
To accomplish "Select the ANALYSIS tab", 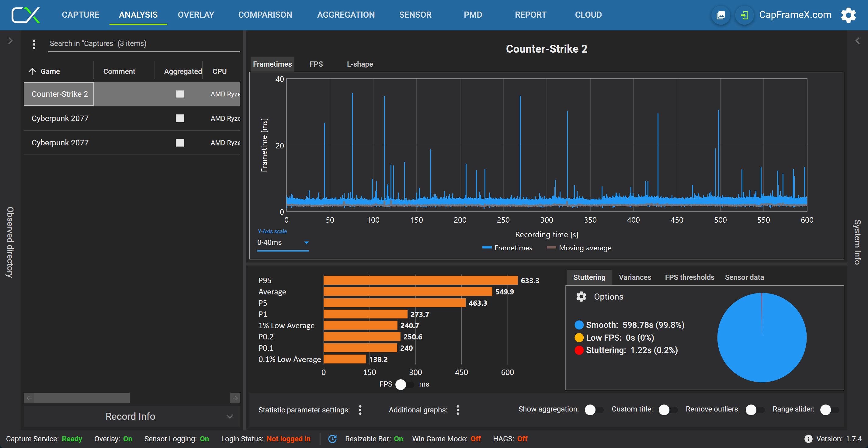I will pyautogui.click(x=138, y=15).
